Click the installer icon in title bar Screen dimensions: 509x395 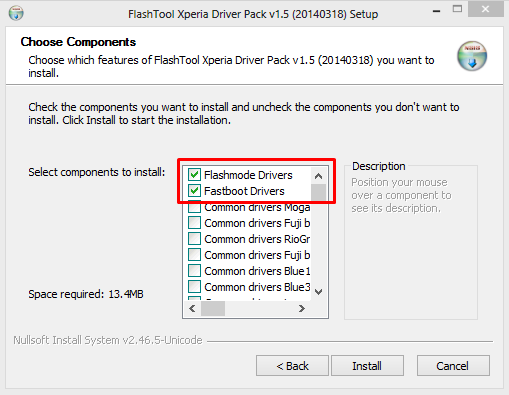(x=16, y=13)
